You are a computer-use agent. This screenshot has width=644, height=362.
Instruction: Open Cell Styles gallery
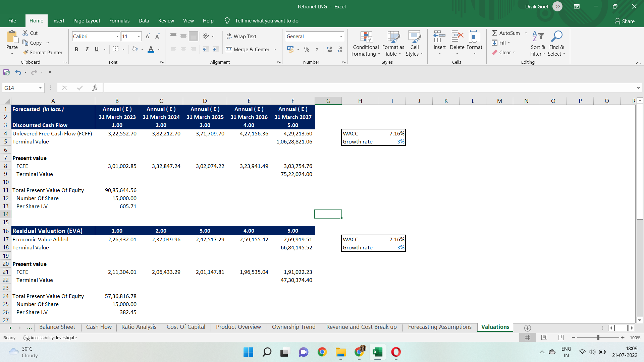coord(415,44)
